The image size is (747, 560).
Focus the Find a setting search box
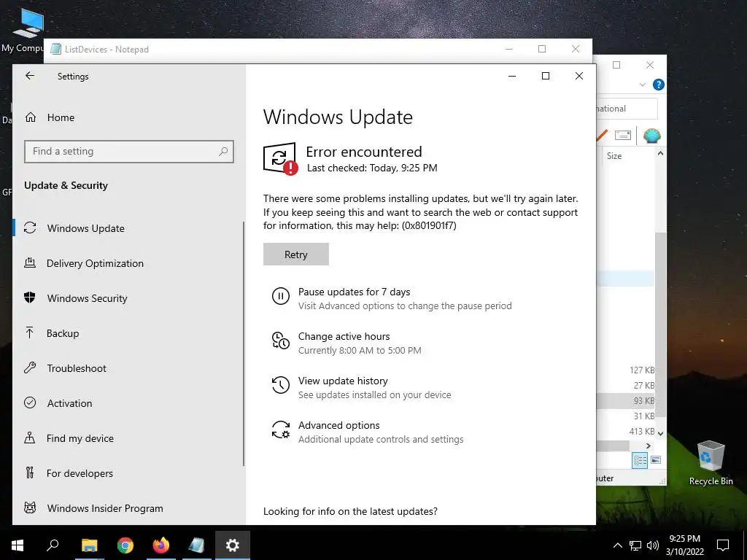pyautogui.click(x=128, y=152)
